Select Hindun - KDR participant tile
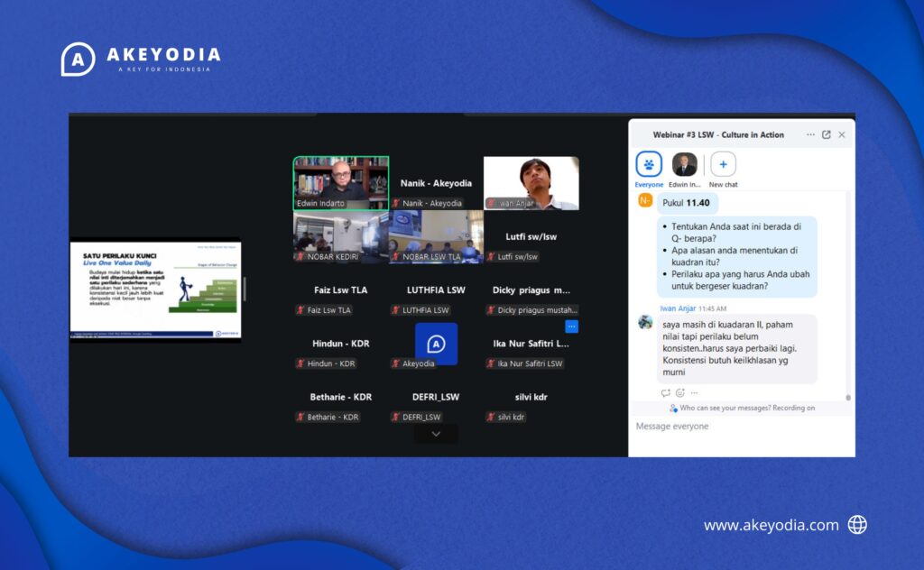 [x=341, y=344]
